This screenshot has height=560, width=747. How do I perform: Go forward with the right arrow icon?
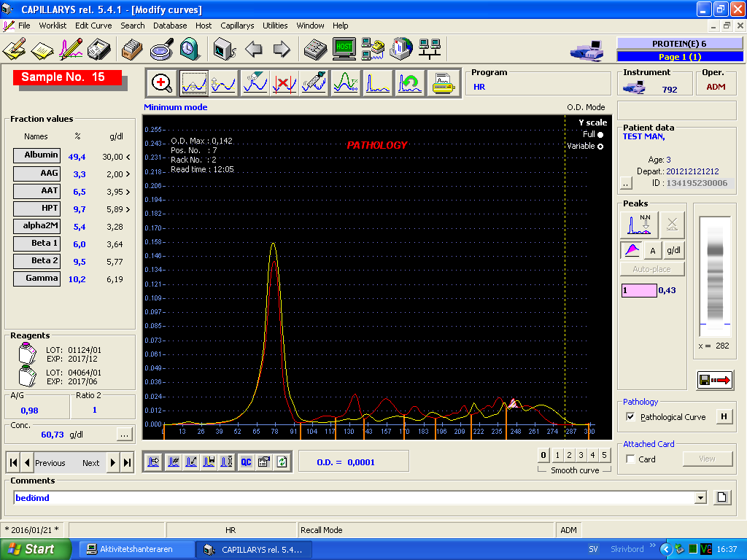coord(282,49)
